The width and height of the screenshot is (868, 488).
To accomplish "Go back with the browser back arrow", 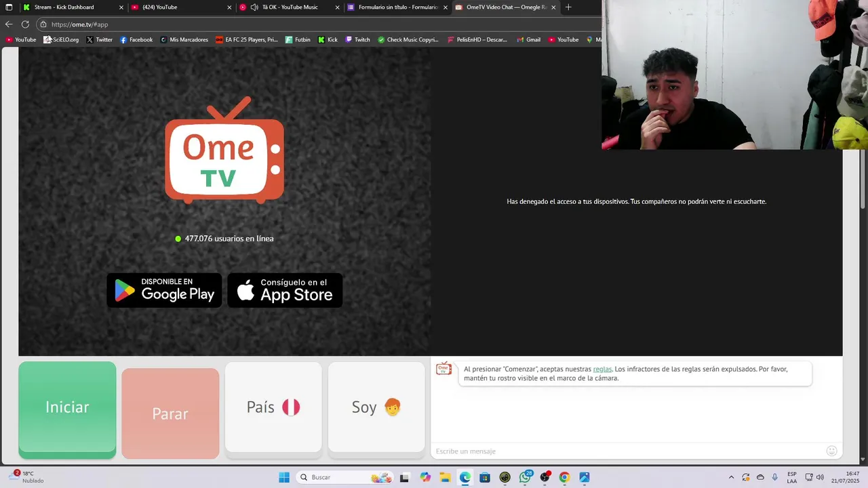I will pyautogui.click(x=9, y=24).
